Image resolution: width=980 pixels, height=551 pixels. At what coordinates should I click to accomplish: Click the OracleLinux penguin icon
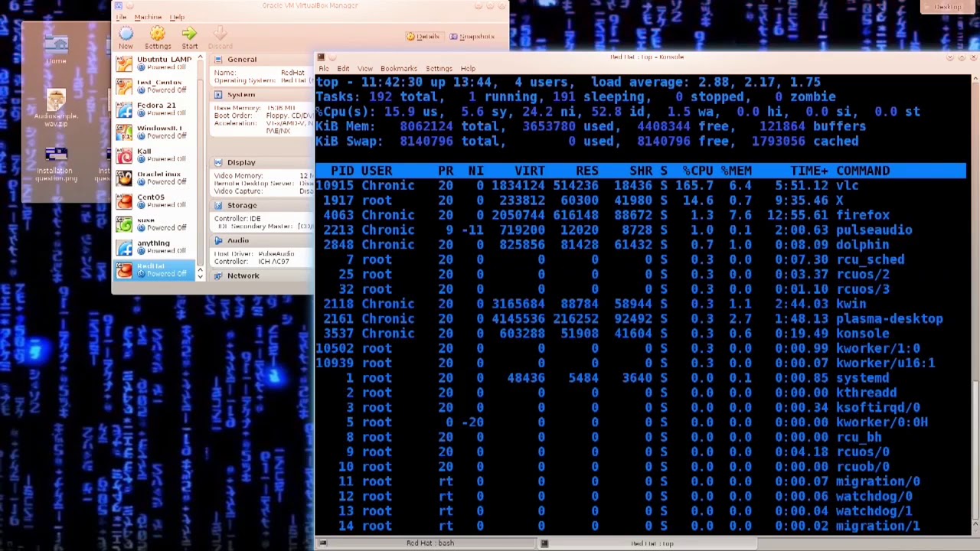point(123,178)
